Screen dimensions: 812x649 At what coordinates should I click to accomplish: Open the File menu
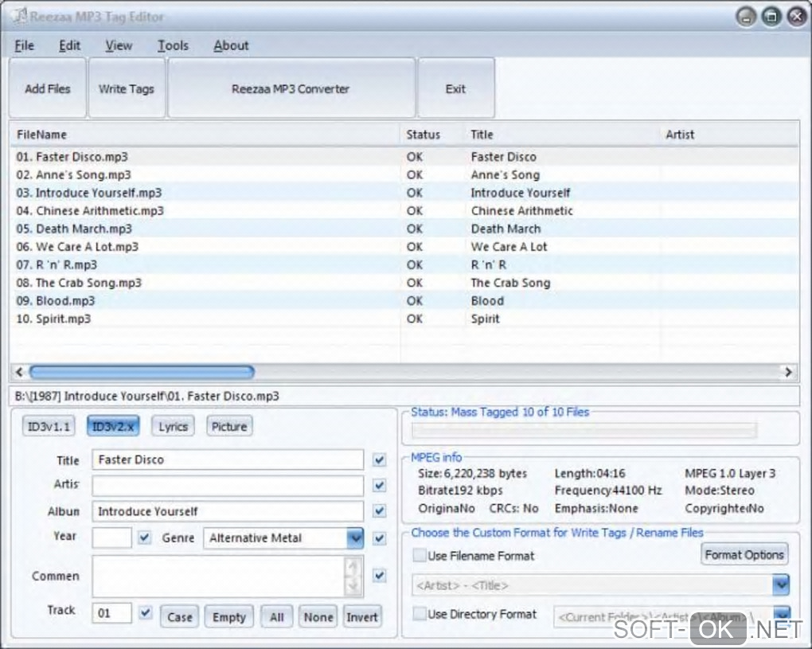tap(25, 45)
